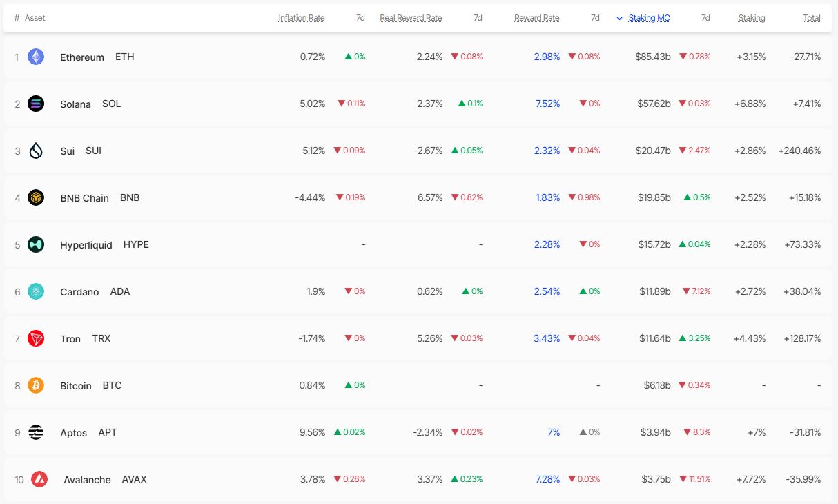Click Avalanche total value -35.99%

[803, 479]
